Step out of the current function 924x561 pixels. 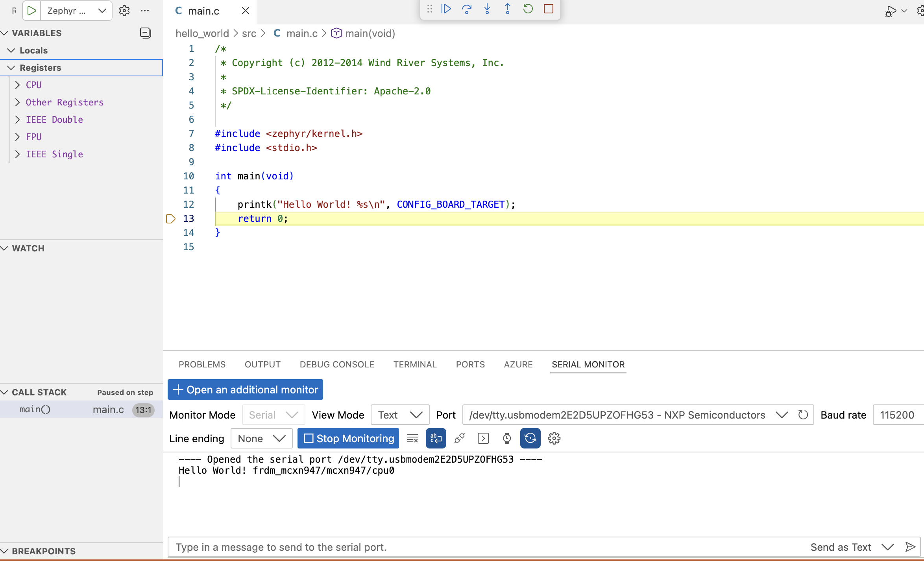[x=508, y=9]
